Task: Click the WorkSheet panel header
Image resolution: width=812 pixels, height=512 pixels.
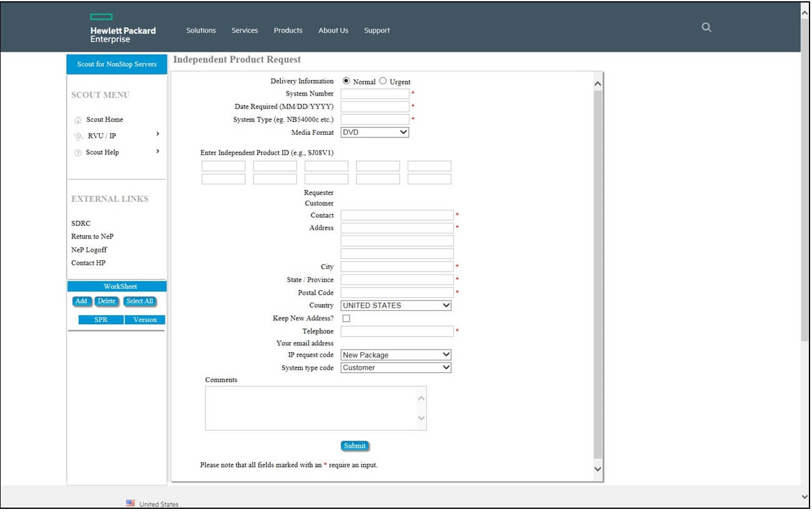Action: pyautogui.click(x=117, y=287)
